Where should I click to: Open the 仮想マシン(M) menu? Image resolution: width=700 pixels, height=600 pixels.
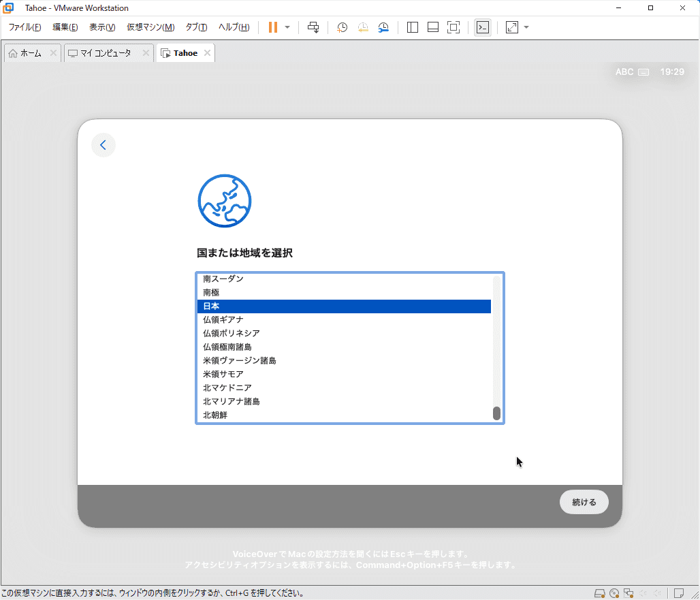point(150,27)
